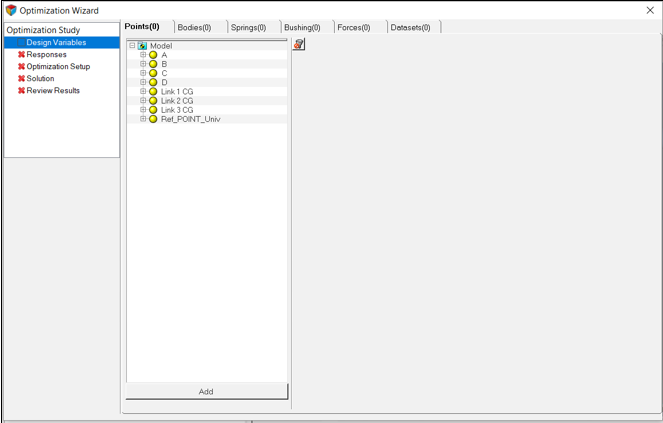
Task: Click the delete icon beside the model tree
Action: pos(299,45)
